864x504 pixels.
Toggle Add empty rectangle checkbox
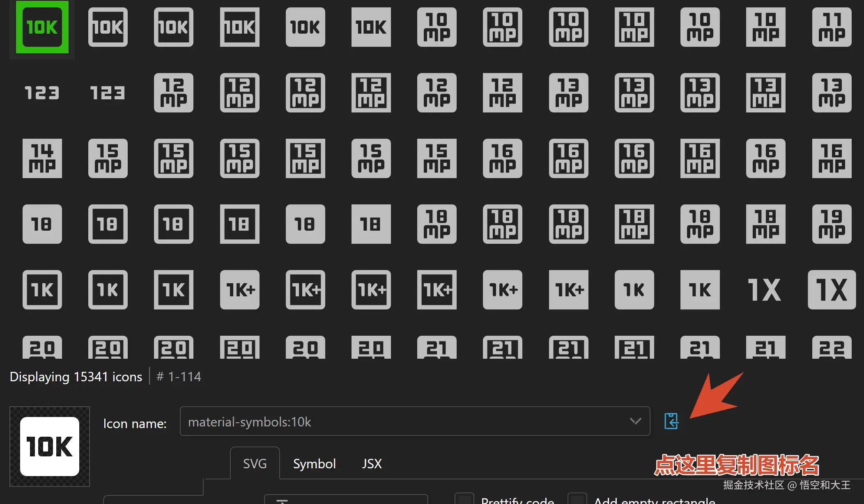point(577,499)
